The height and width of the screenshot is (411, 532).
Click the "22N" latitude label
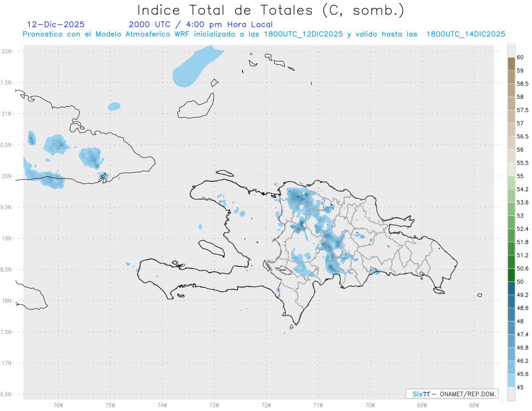7,51
